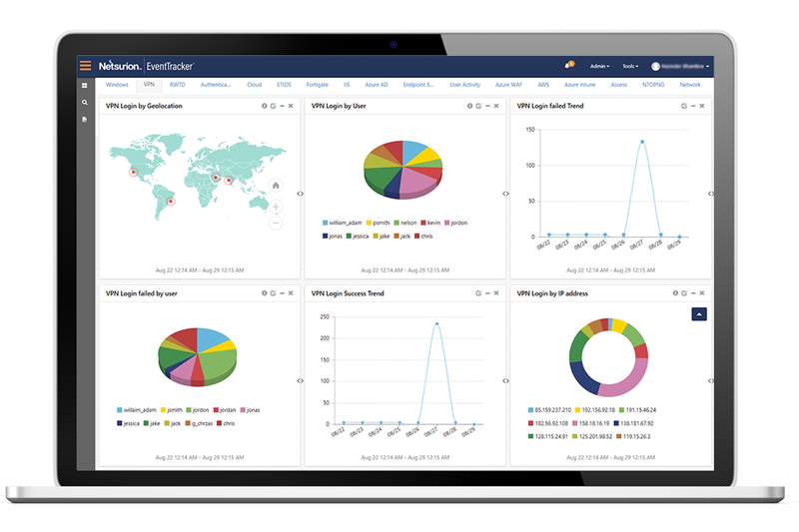Show info for VPN Login failed by user widget
This screenshot has width=799, height=532.
(264, 293)
